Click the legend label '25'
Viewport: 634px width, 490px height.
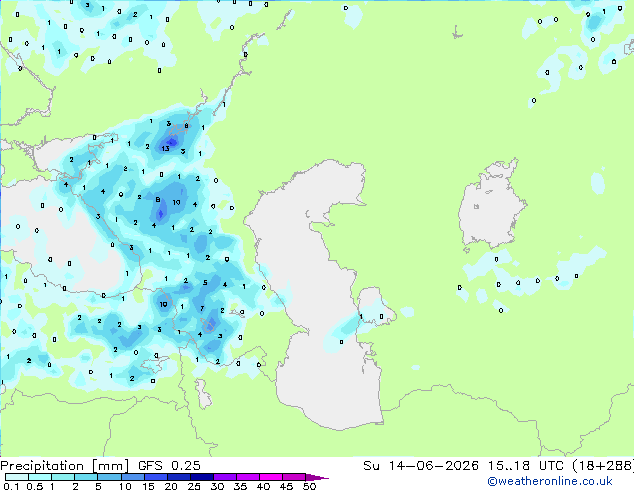(194, 486)
